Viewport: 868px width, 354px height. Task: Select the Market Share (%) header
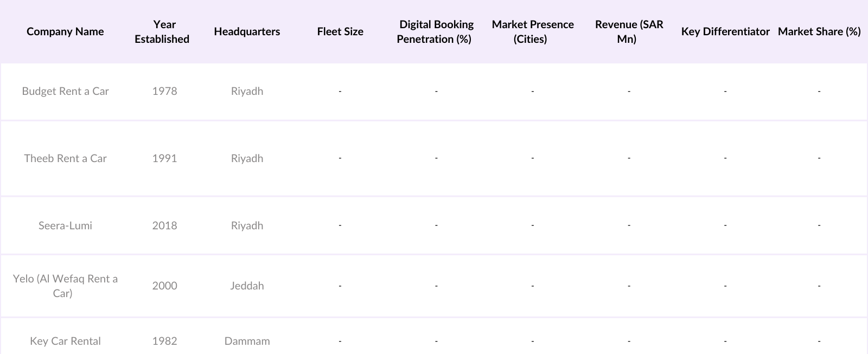tap(819, 31)
